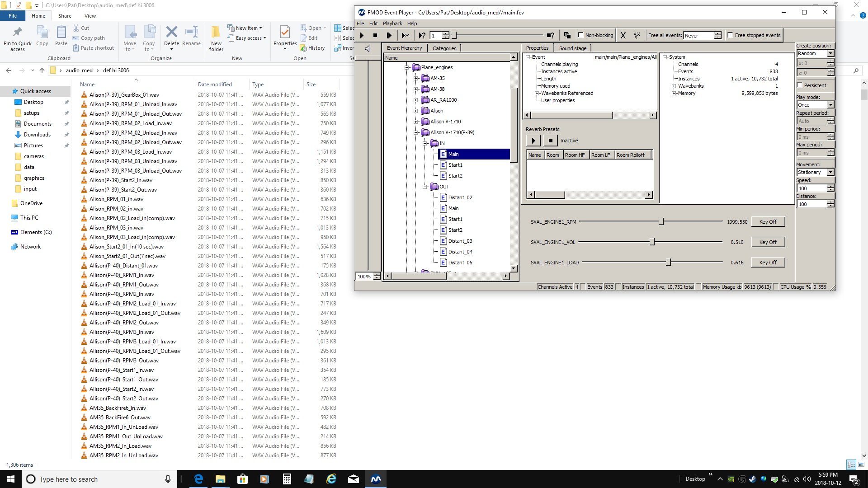This screenshot has height=488, width=868.
Task: Click Key Off for SVAL_ENGINE1_LOAD
Action: click(768, 263)
